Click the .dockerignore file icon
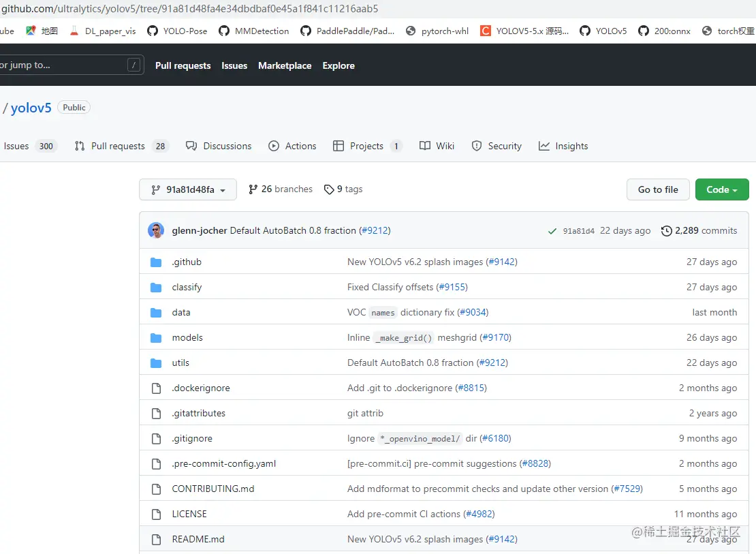The width and height of the screenshot is (756, 554). tap(156, 388)
